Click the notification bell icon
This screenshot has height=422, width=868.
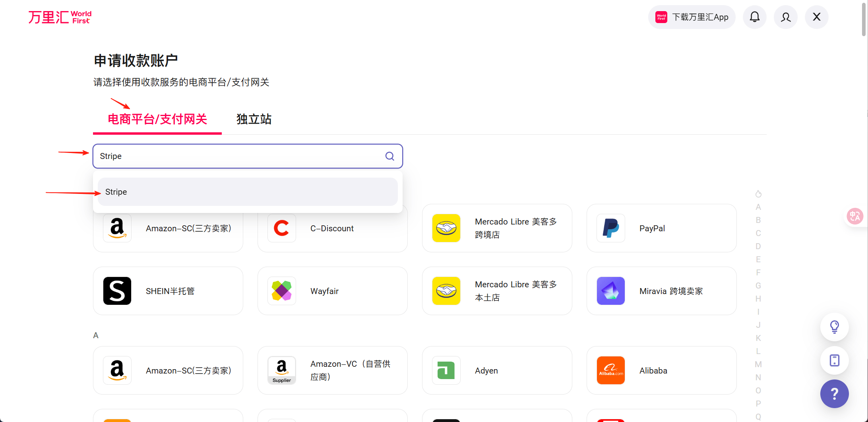(x=754, y=17)
